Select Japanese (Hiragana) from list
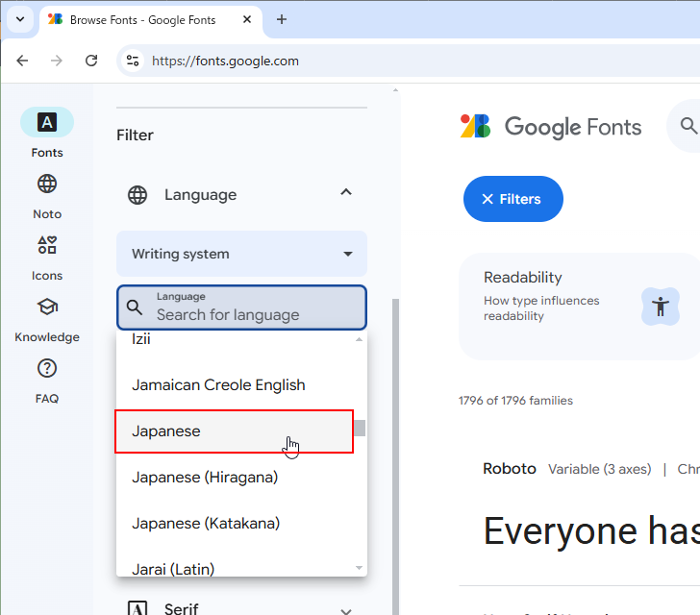 point(205,478)
